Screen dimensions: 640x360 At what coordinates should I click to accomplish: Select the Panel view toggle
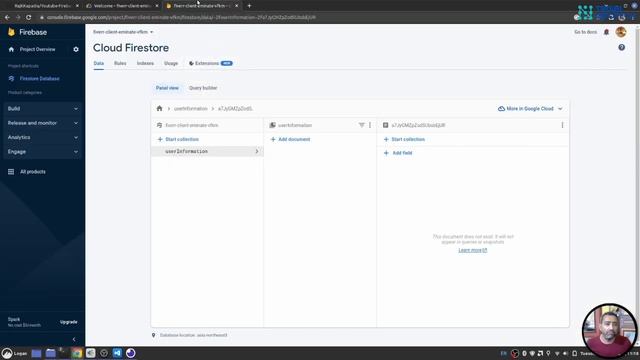(x=167, y=88)
